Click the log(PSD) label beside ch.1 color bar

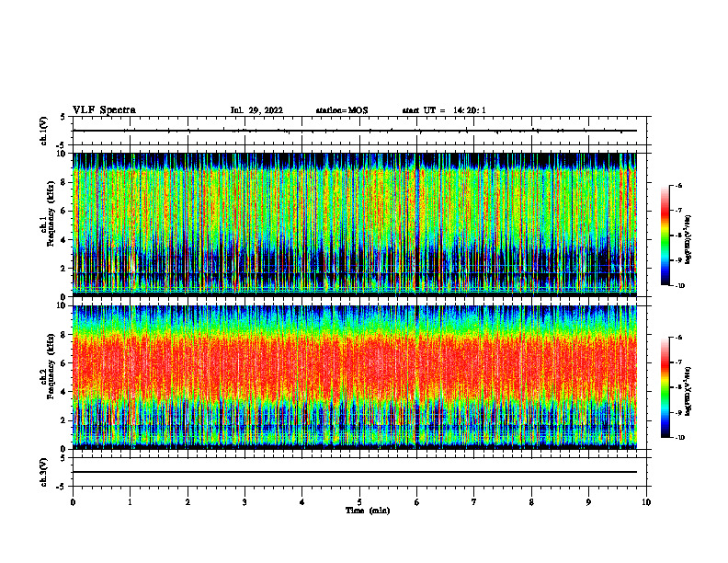click(688, 240)
